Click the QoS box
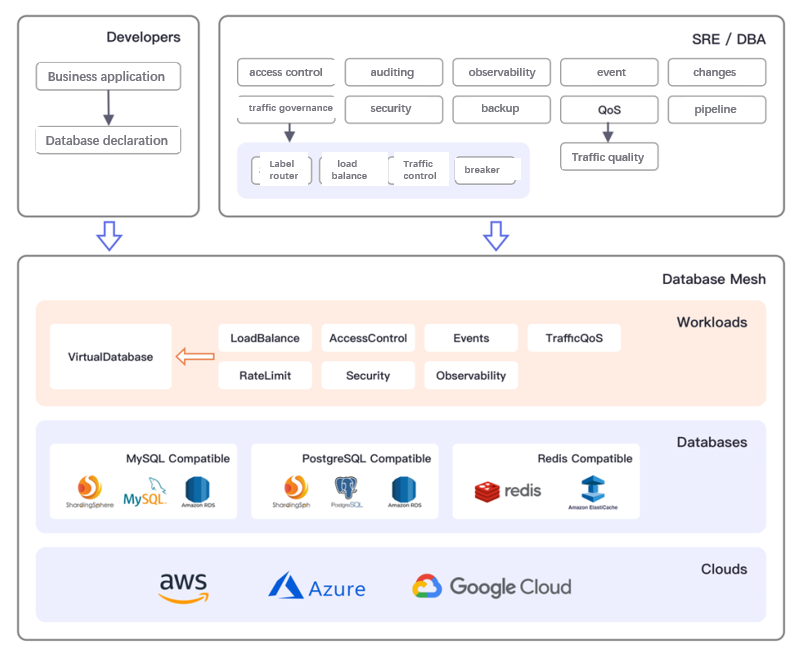The width and height of the screenshot is (805, 655). (609, 109)
